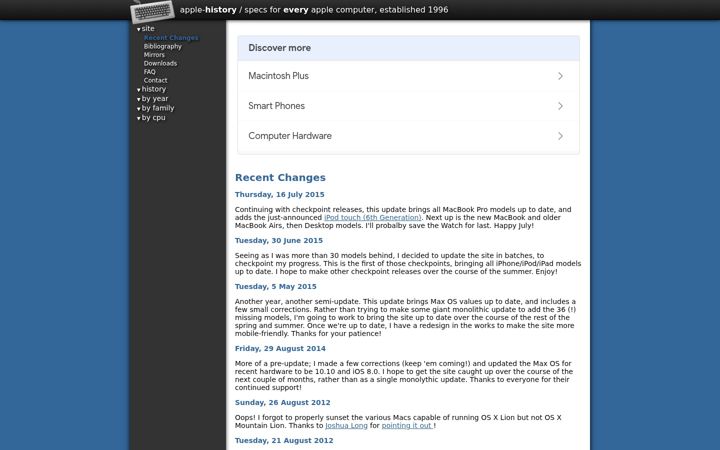The width and height of the screenshot is (720, 450).
Task: Open the Contact page
Action: tap(155, 80)
